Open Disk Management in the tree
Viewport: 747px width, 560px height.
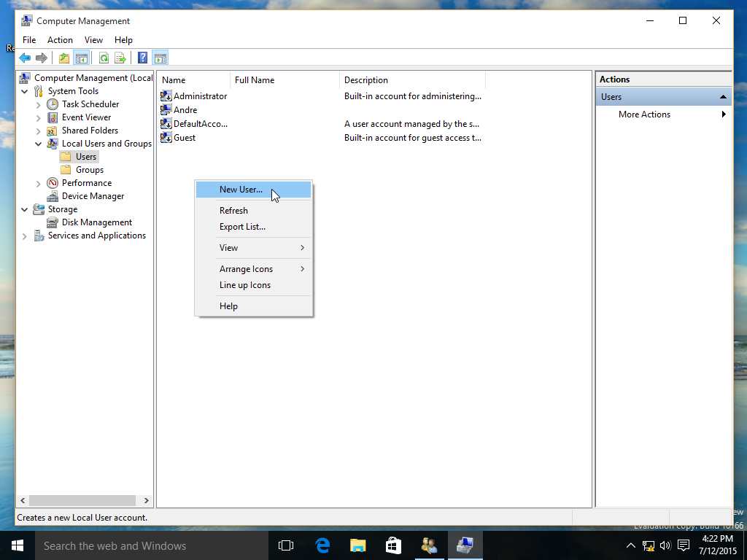[x=97, y=222]
